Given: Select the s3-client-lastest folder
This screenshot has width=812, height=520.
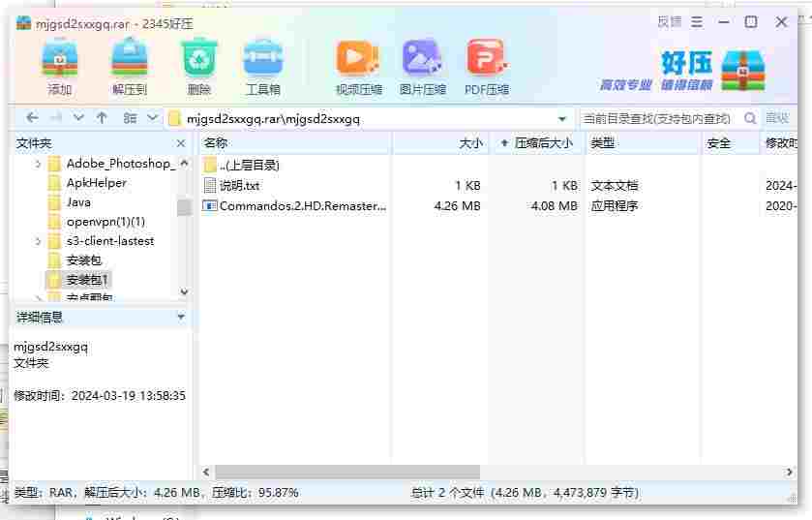Looking at the screenshot, I should coord(109,241).
